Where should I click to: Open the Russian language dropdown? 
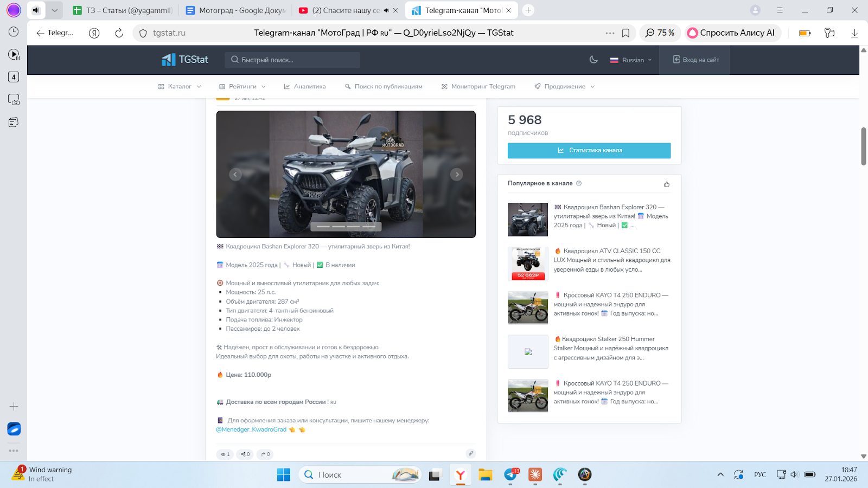(631, 60)
